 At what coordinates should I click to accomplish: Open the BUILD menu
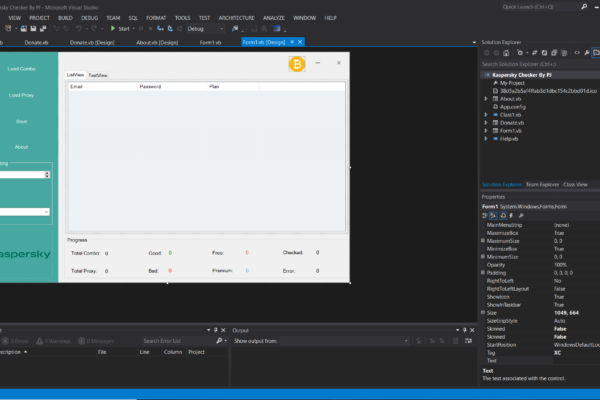coord(65,18)
